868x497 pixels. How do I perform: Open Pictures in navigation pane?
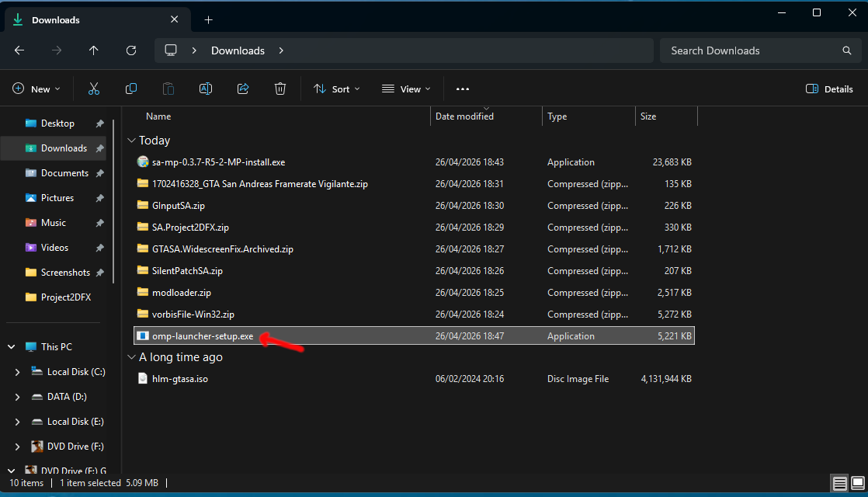(x=57, y=198)
